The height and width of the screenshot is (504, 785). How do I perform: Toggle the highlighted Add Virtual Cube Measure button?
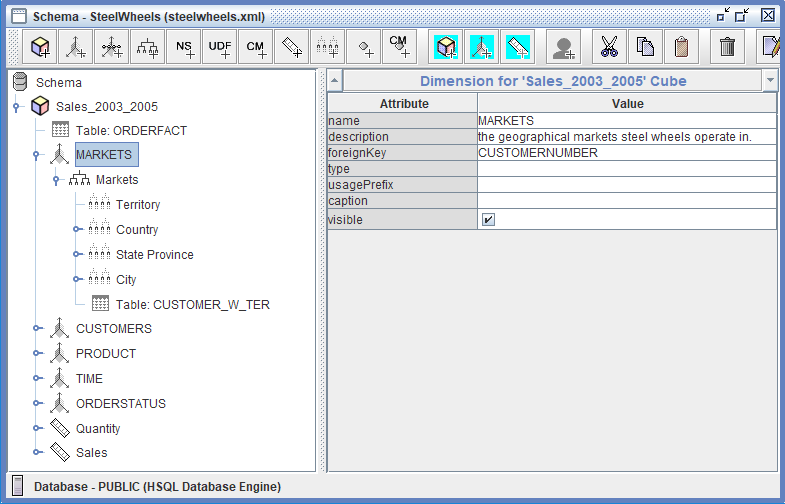[517, 47]
